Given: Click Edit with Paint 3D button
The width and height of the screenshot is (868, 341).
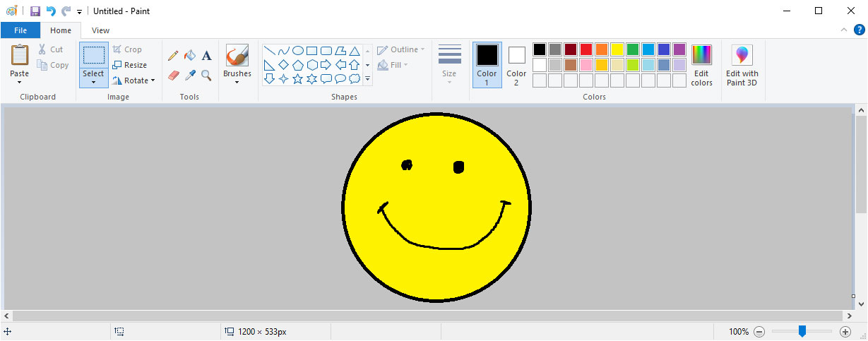Looking at the screenshot, I should click(x=742, y=65).
